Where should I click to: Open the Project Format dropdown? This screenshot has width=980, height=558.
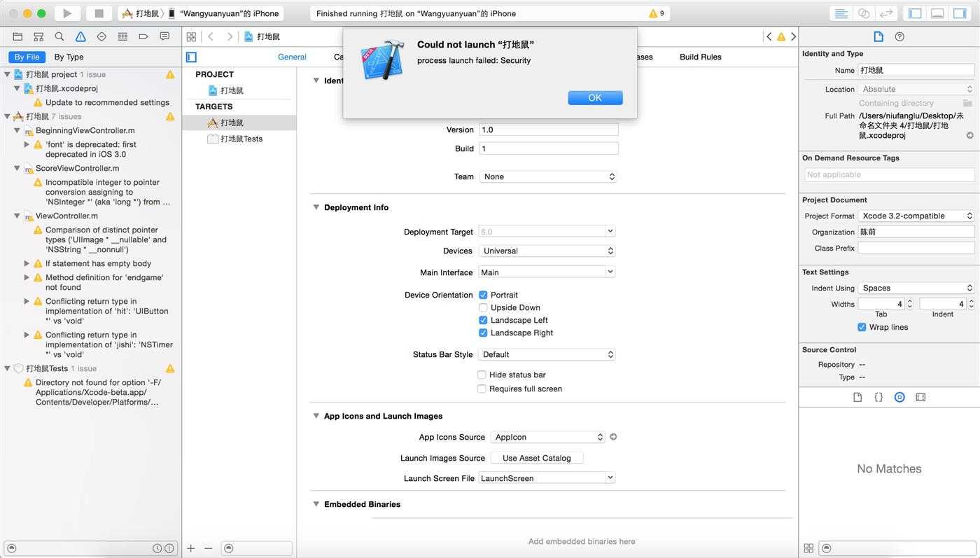[x=916, y=216]
